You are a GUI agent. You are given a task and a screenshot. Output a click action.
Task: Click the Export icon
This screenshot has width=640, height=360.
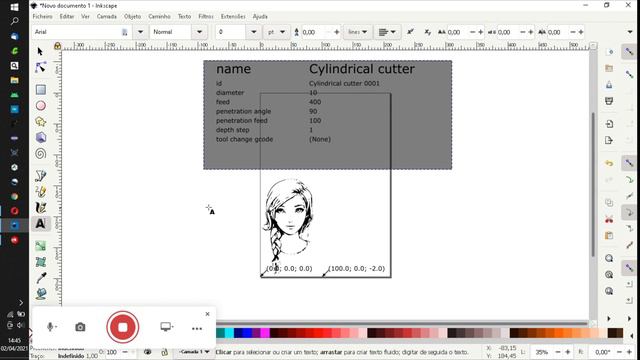click(x=609, y=140)
